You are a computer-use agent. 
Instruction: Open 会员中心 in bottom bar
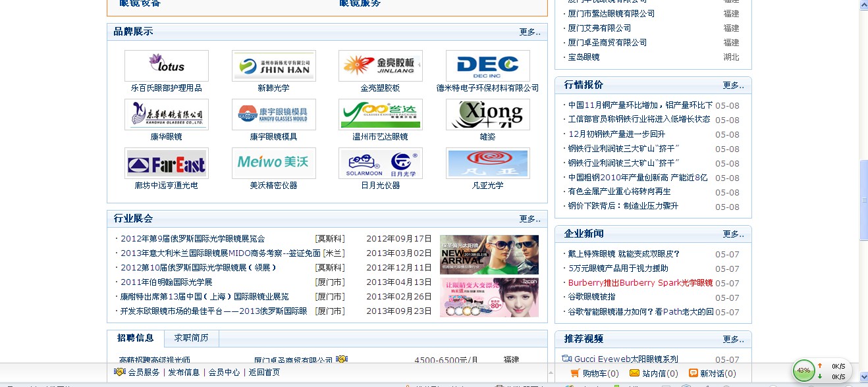(224, 373)
